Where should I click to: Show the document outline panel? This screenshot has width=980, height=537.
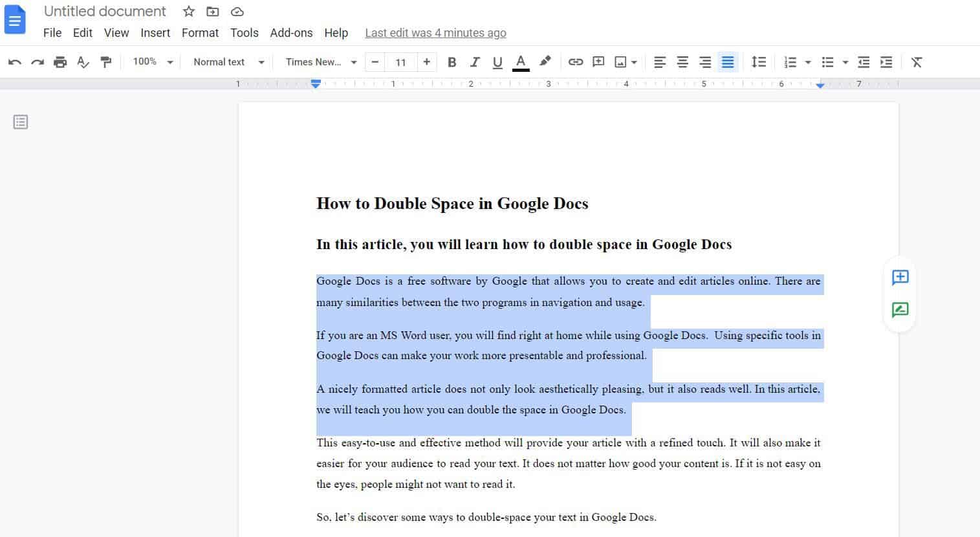(21, 122)
